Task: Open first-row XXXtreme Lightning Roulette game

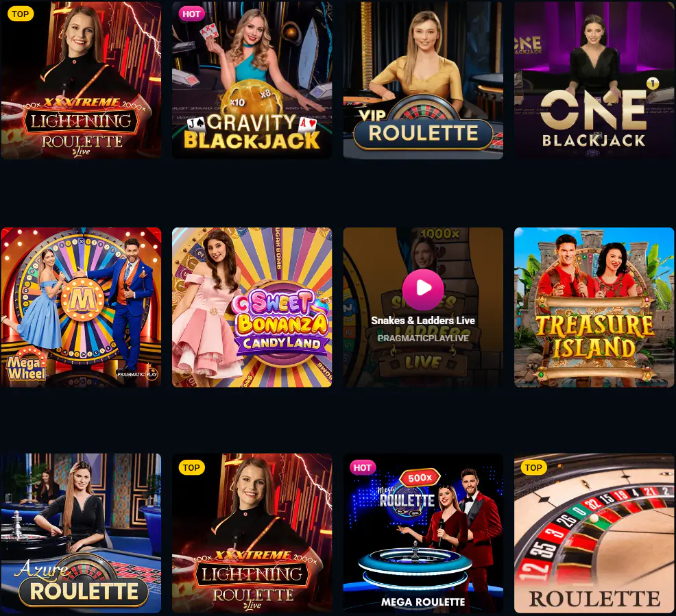Action: click(81, 79)
